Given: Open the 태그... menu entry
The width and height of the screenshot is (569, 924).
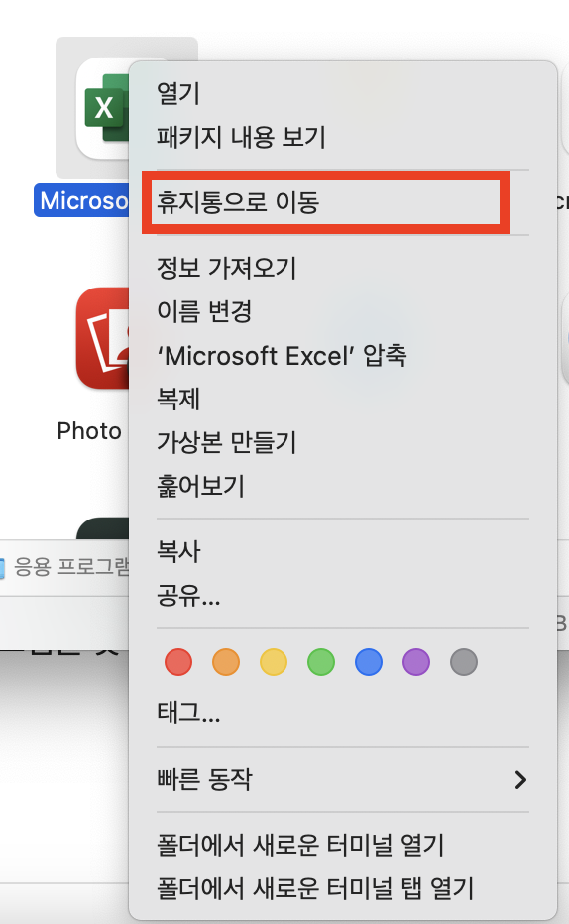Looking at the screenshot, I should tap(188, 713).
